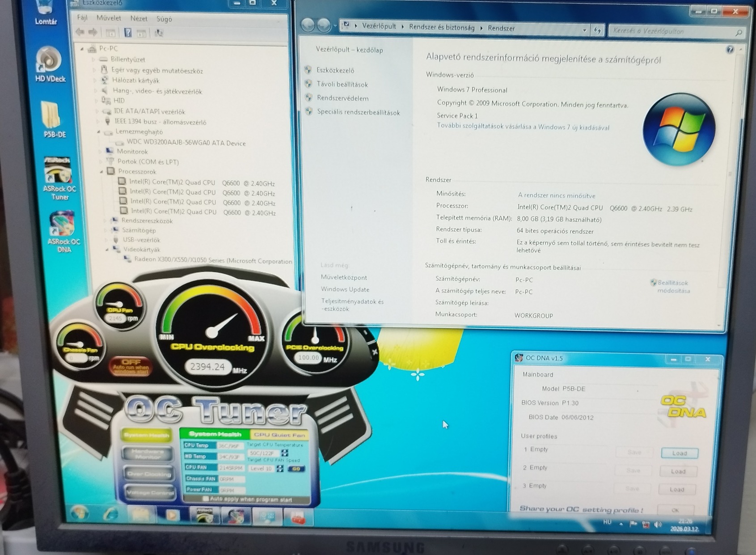The height and width of the screenshot is (555, 756).
Task: Click the scan for hardware changes toolbar icon
Action: point(159,33)
